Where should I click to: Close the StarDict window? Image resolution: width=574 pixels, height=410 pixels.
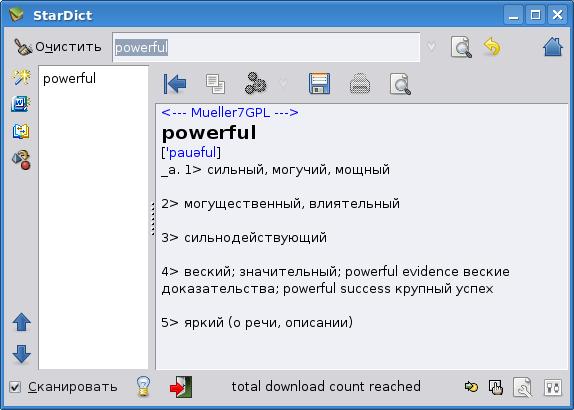click(558, 15)
